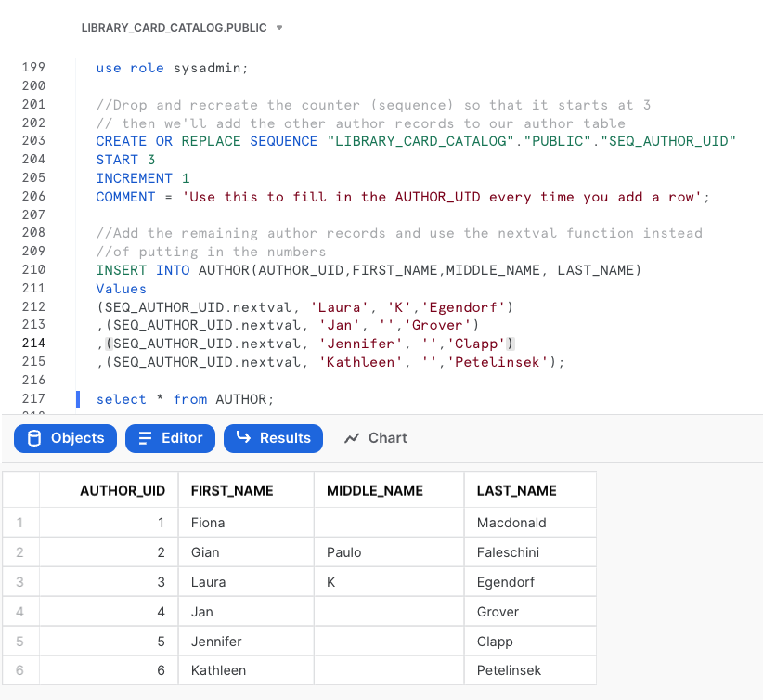This screenshot has height=700, width=763.
Task: Click the '//Drop and recreate the counter' comment
Action: point(373,105)
